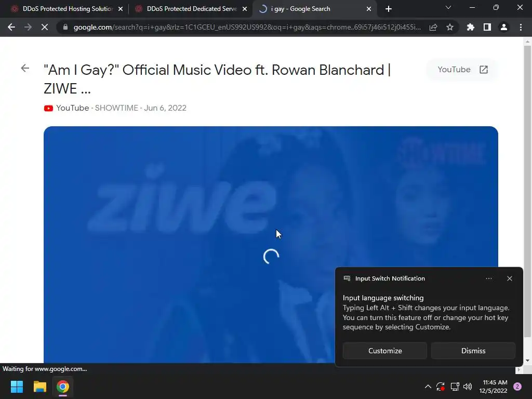Click the red YouTube logo icon

[x=48, y=108]
